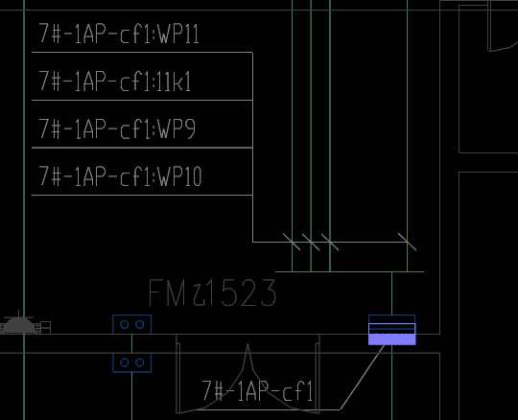This screenshot has height=420, width=518.
Task: Click the rightmost diagonal wire tick mark
Action: pyautogui.click(x=407, y=242)
